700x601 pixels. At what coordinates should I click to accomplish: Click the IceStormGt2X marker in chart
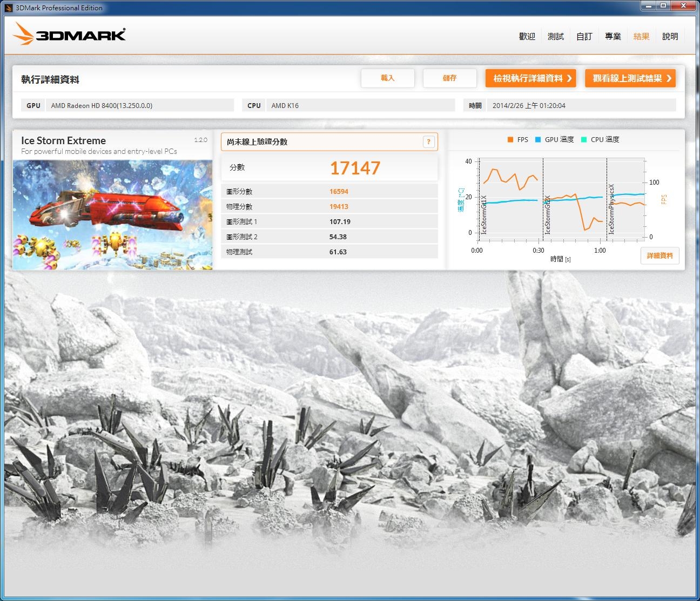[x=548, y=214]
